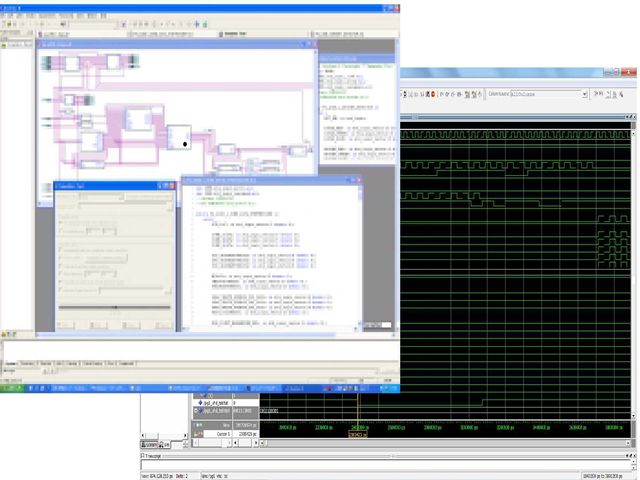Open the File menu in Quartus

click(3, 16)
